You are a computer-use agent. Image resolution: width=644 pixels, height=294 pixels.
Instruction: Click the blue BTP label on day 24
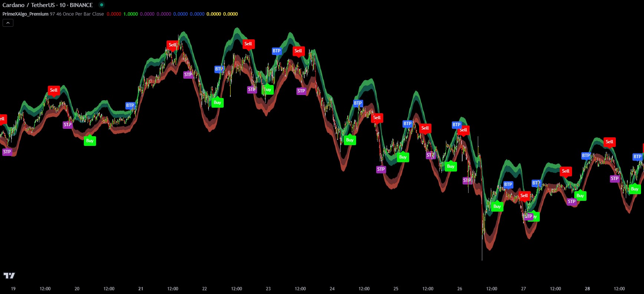(x=358, y=103)
